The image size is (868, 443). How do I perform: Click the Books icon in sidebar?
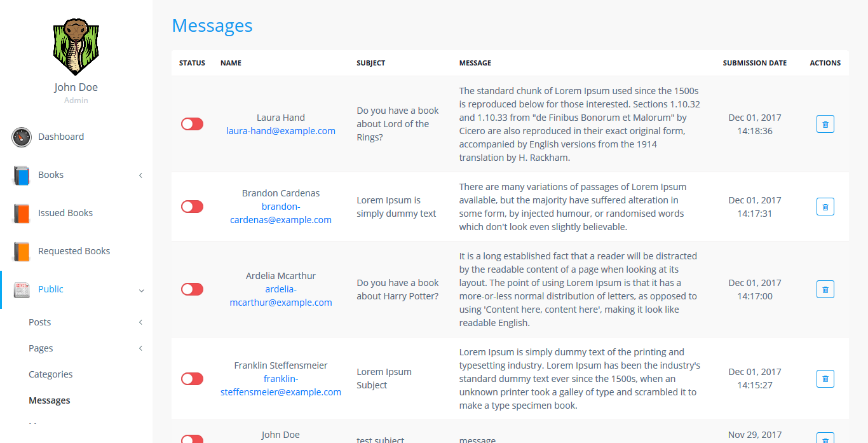pyautogui.click(x=22, y=175)
